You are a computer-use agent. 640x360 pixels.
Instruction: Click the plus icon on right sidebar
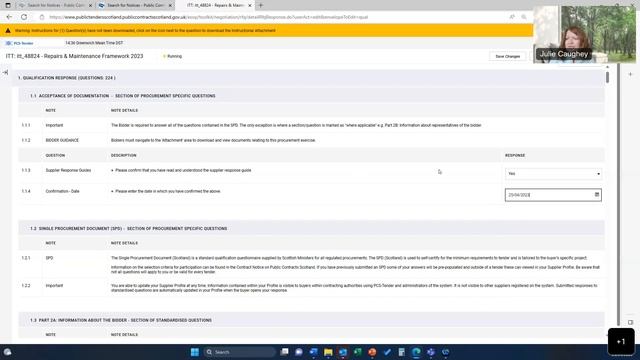click(630, 74)
